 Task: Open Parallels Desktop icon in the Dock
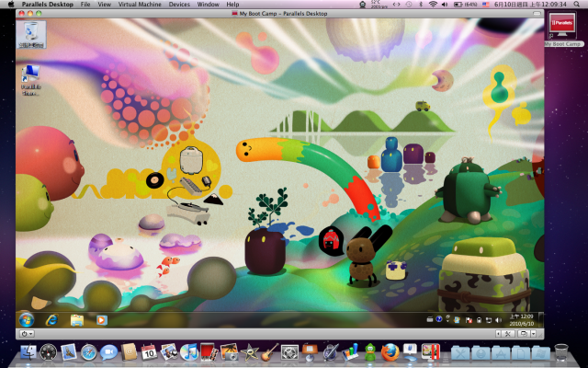431,352
